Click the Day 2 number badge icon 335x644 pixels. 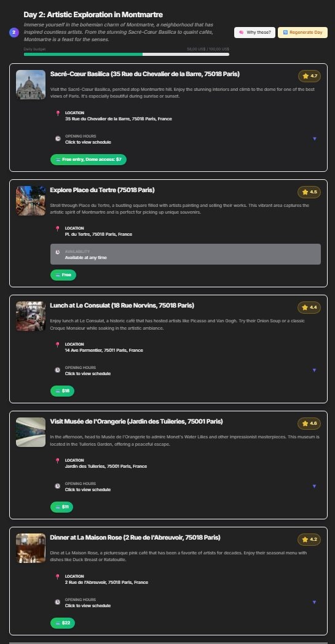14,33
